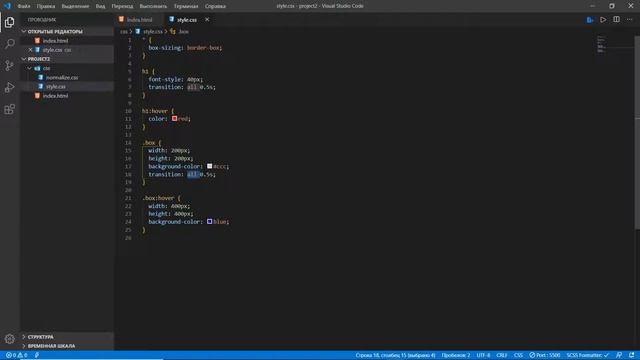
Task: Open the View (Вид) menu
Action: coord(100,6)
